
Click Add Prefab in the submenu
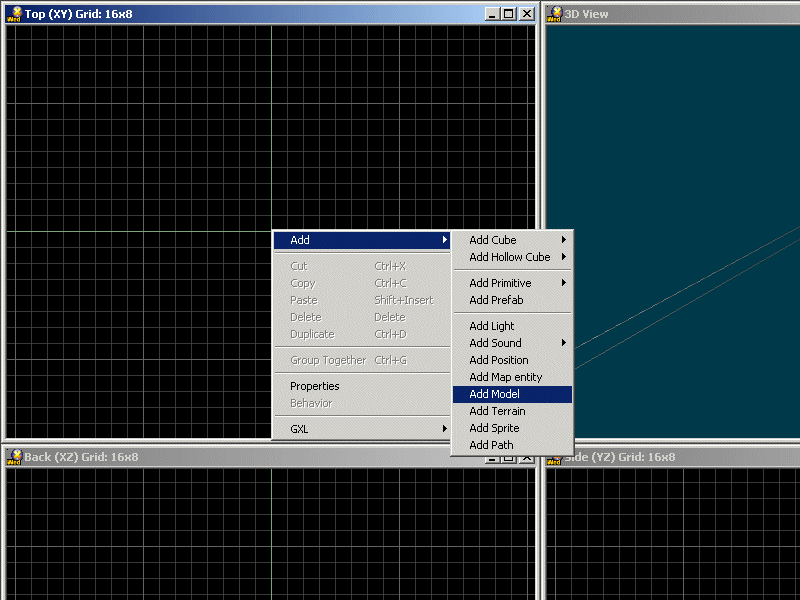pos(511,300)
